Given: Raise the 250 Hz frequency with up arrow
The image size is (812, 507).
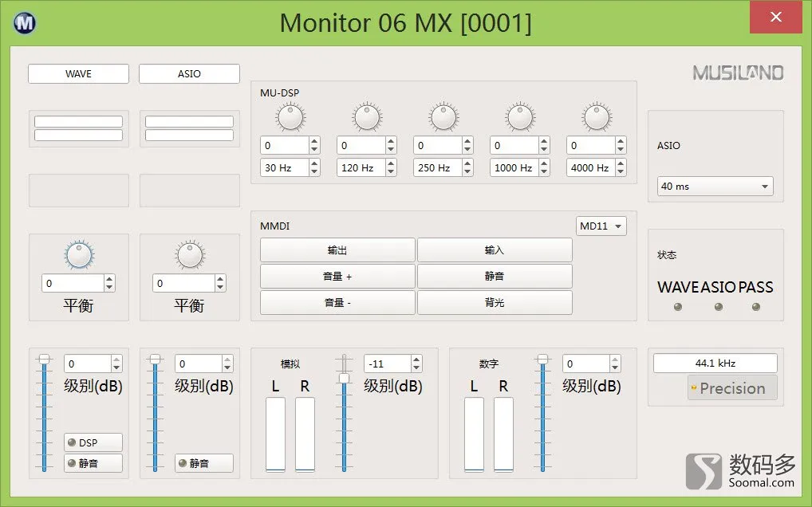Looking at the screenshot, I should [467, 163].
